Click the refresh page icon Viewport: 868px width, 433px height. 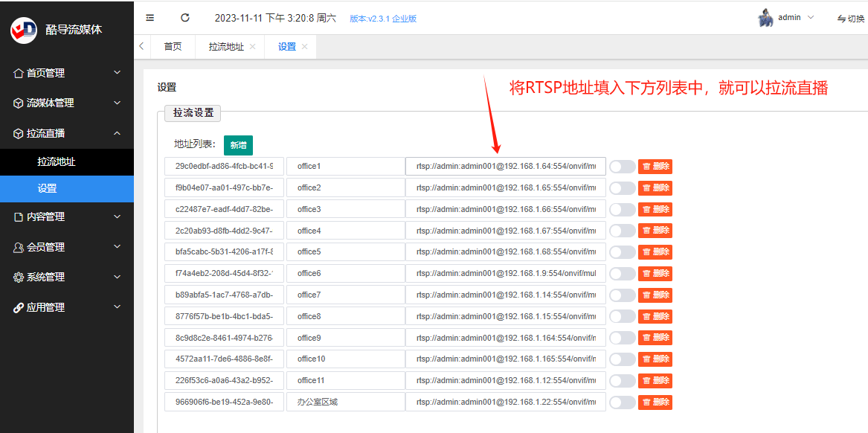tap(185, 18)
